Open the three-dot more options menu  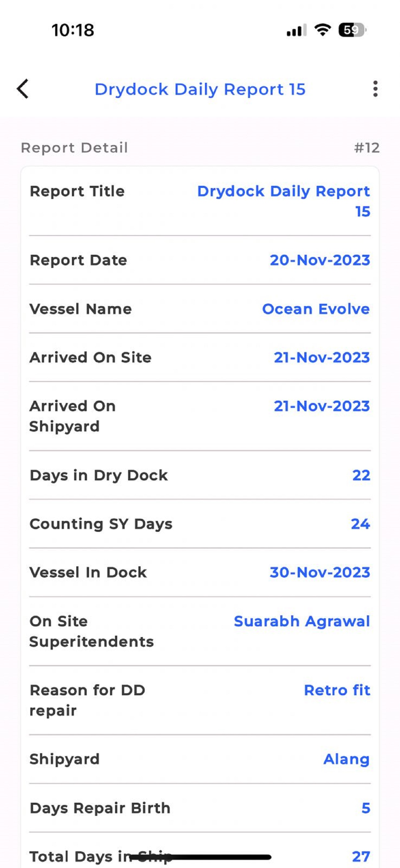[375, 89]
